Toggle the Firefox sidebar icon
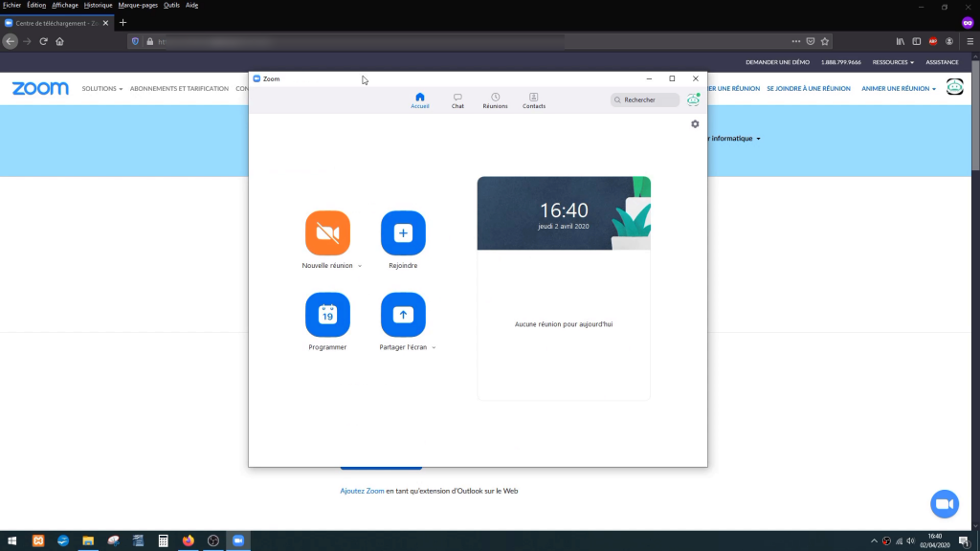 click(917, 41)
